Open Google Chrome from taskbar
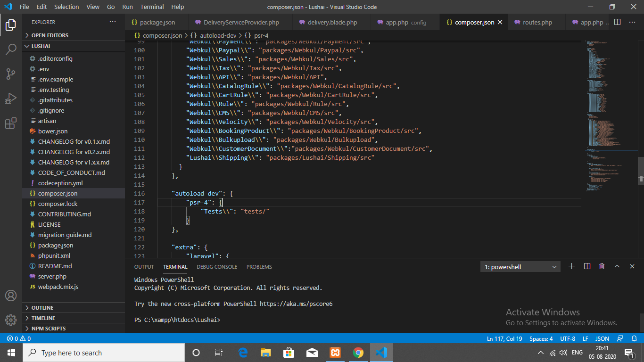The height and width of the screenshot is (362, 644). [358, 353]
